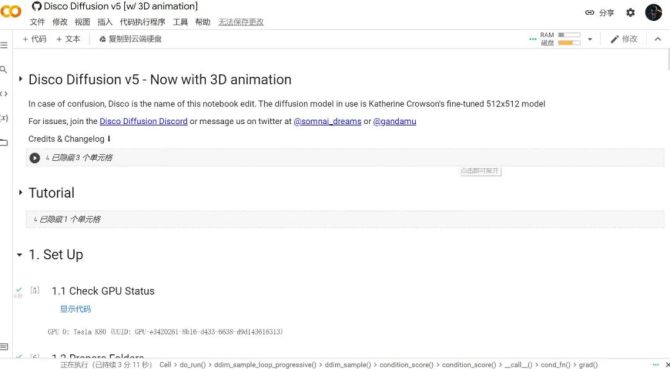This screenshot has height=369, width=670.
Task: Open the files folder sidebar icon
Action: pyautogui.click(x=4, y=143)
